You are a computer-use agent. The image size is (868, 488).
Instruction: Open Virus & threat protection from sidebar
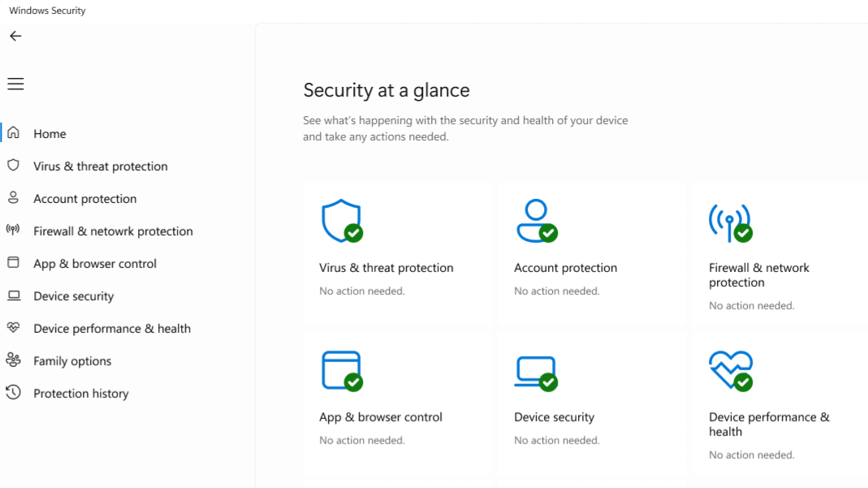100,166
